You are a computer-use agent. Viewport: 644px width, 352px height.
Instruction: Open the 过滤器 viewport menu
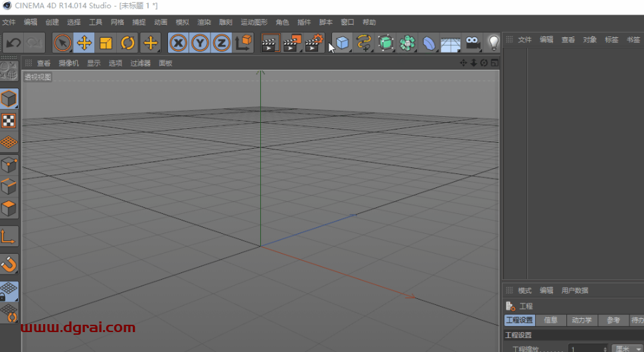click(x=140, y=64)
